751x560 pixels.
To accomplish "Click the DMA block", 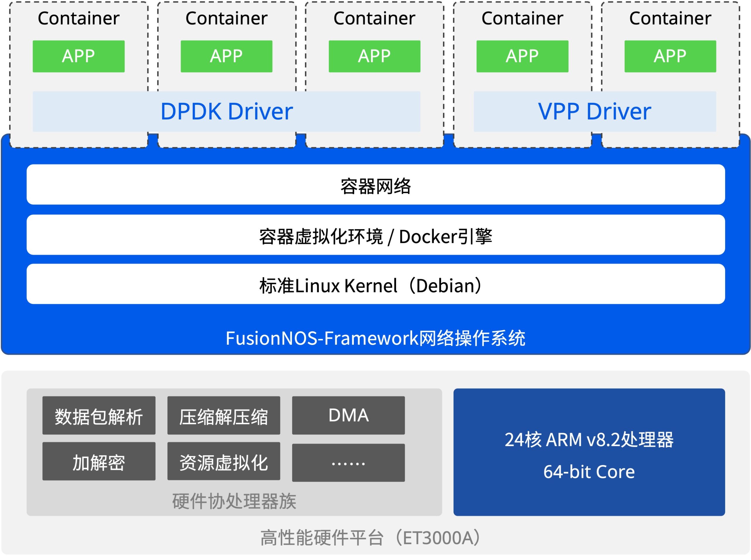I will [x=349, y=415].
